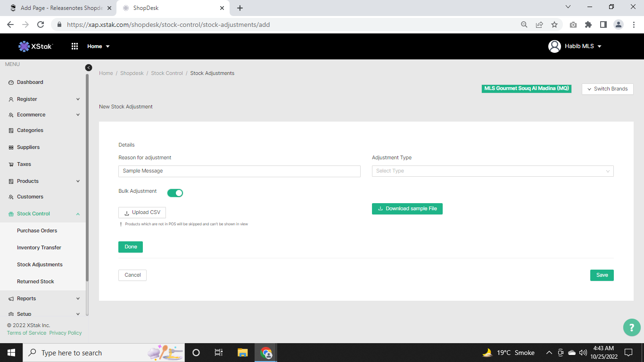Click the Upload CSV button
Viewport: 644px width, 362px height.
[142, 213]
